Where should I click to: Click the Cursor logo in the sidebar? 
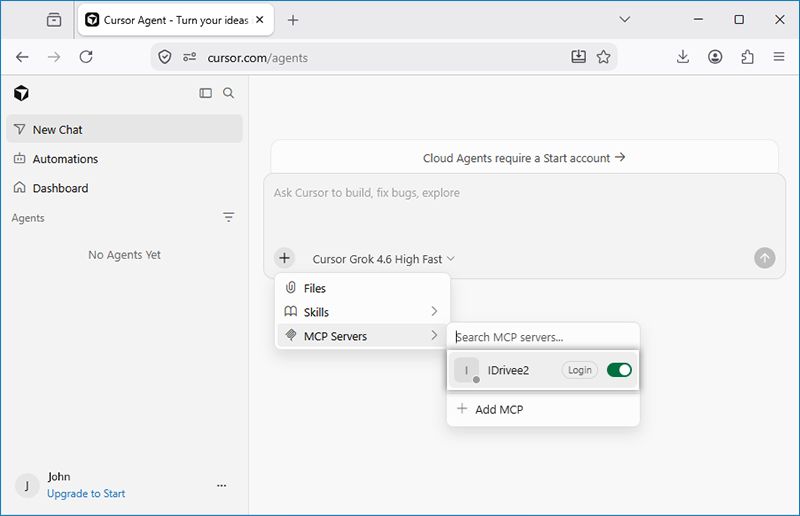point(21,93)
